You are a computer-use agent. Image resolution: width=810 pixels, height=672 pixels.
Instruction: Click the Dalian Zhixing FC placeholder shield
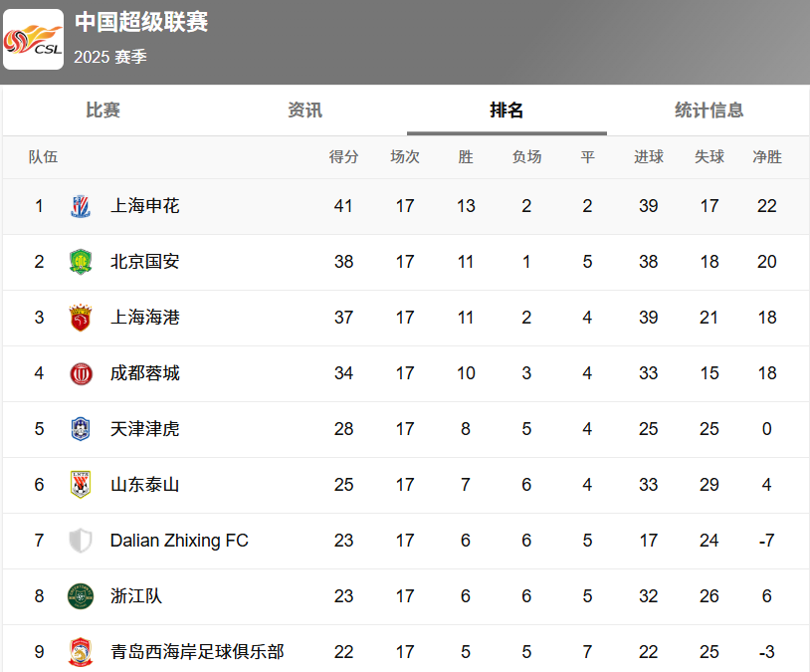(x=81, y=541)
